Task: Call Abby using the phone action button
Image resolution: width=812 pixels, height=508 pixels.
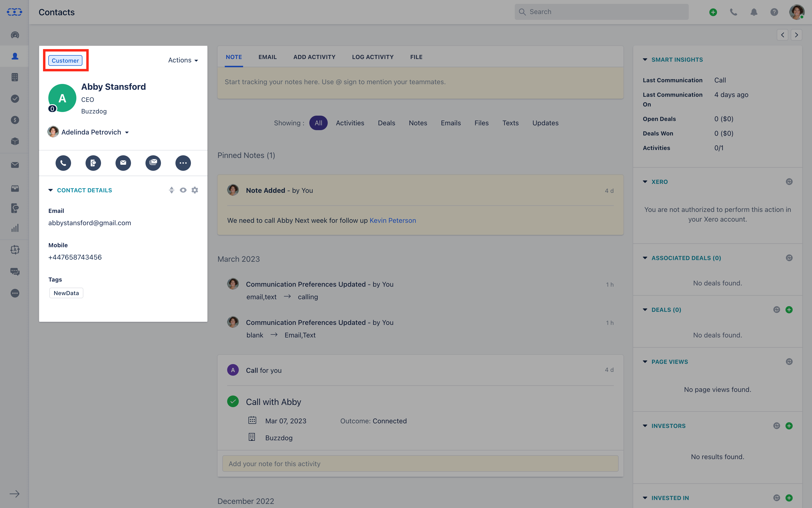Action: 63,163
